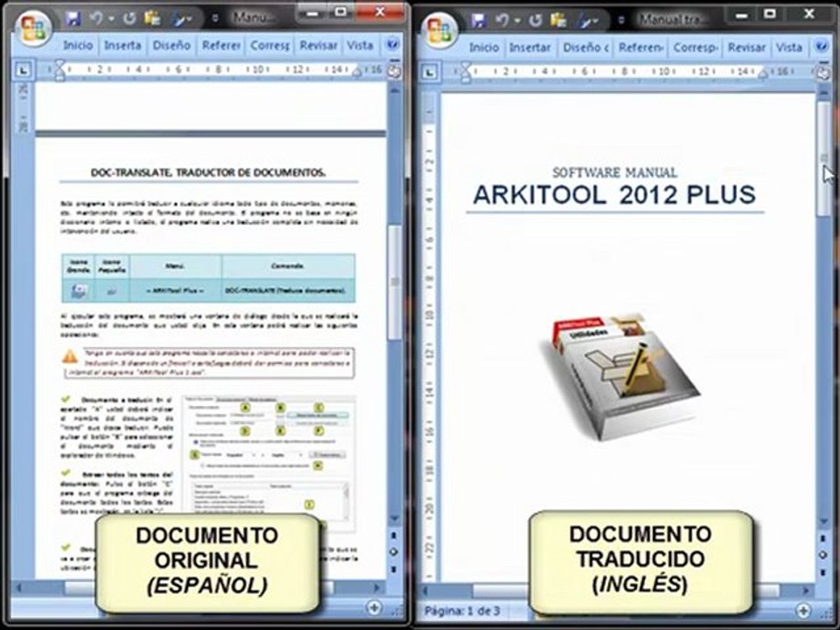The image size is (840, 630).
Task: Click the warning triangle icon in left document
Action: (70, 357)
